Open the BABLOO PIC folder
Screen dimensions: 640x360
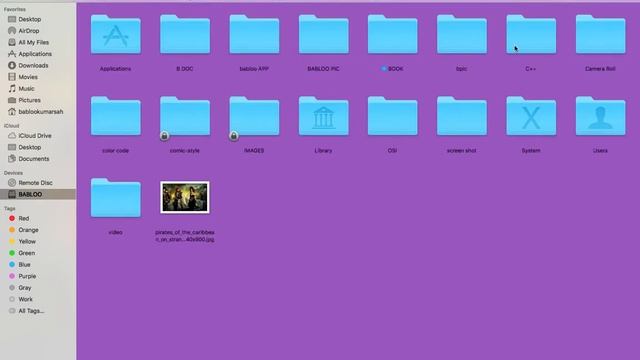point(323,35)
